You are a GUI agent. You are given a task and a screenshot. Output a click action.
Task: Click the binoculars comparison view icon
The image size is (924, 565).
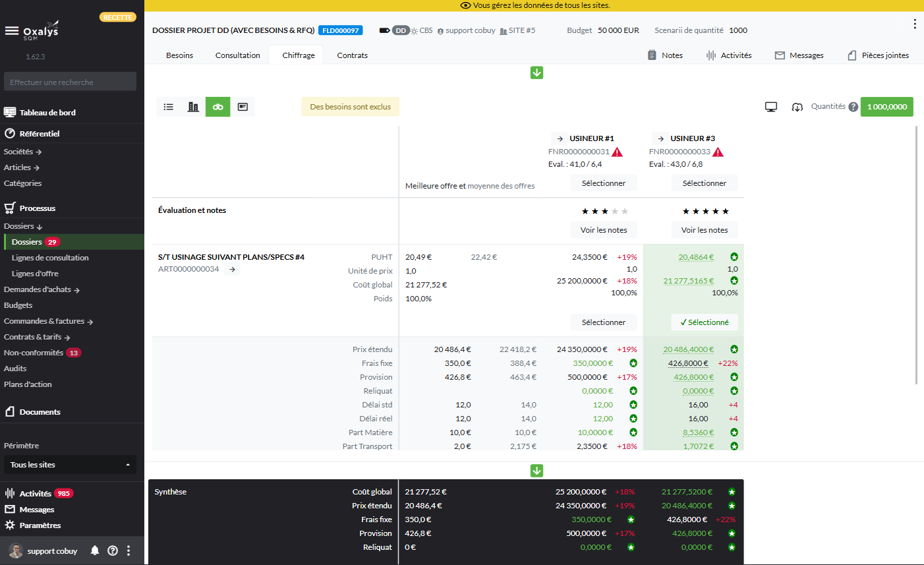click(x=218, y=107)
